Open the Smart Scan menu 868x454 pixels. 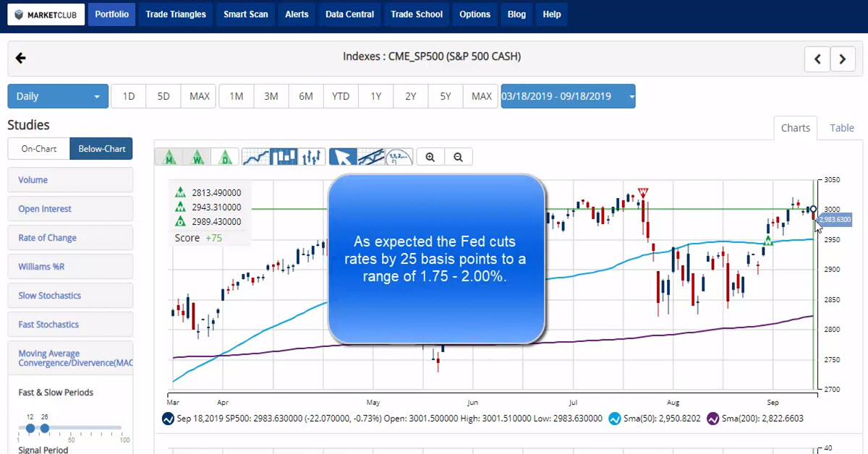click(245, 14)
